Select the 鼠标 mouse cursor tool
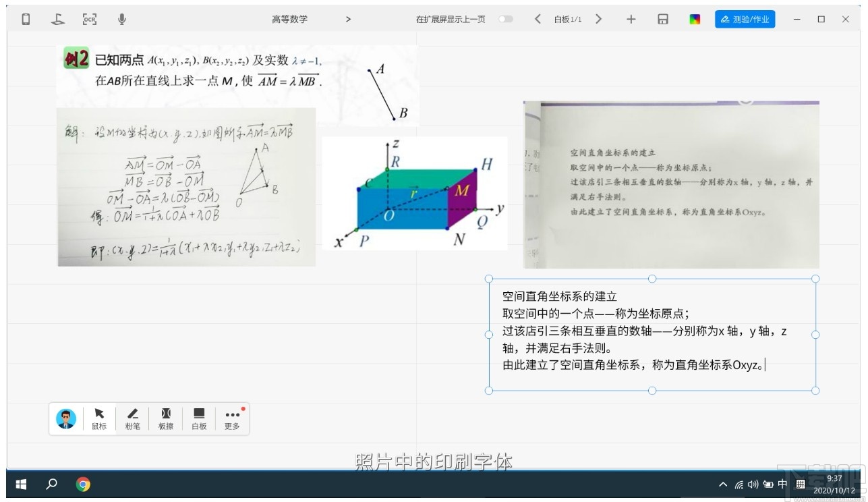Screen dimensions: 868x502 99,418
